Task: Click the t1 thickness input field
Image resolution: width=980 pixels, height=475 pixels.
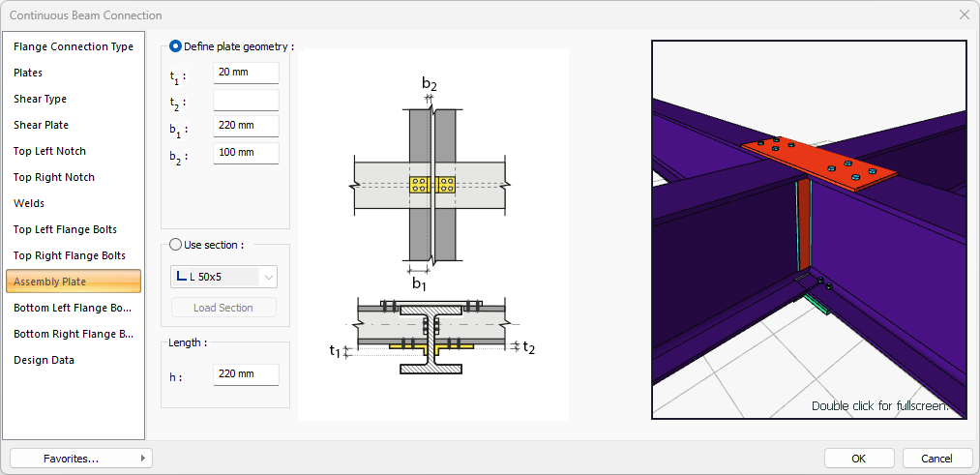Action: (246, 73)
